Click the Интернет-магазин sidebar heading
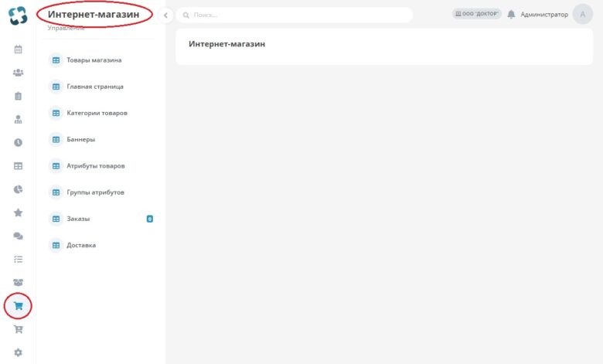603x364 pixels. pyautogui.click(x=94, y=14)
